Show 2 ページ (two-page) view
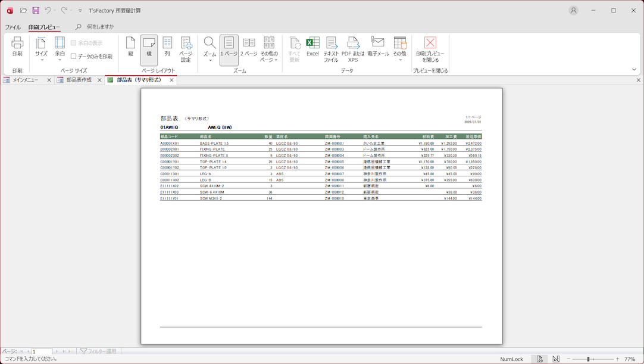The image size is (644, 364). 249,47
